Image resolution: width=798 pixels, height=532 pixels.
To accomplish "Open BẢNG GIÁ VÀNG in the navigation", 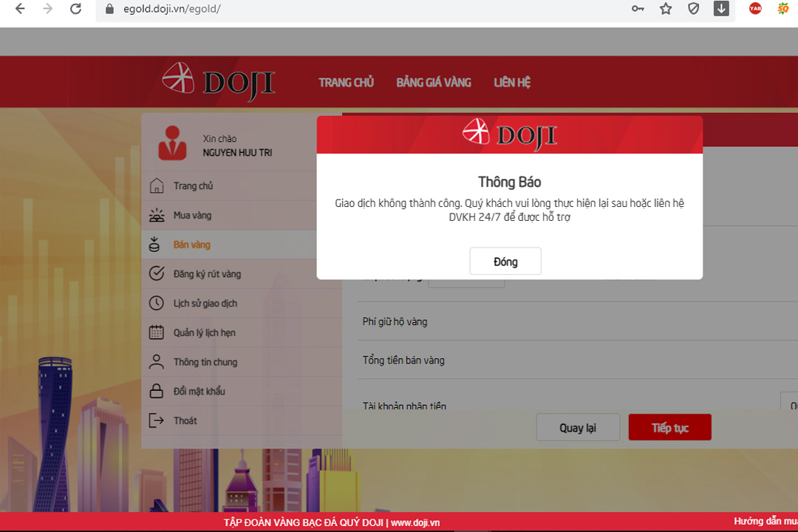I will pyautogui.click(x=434, y=83).
